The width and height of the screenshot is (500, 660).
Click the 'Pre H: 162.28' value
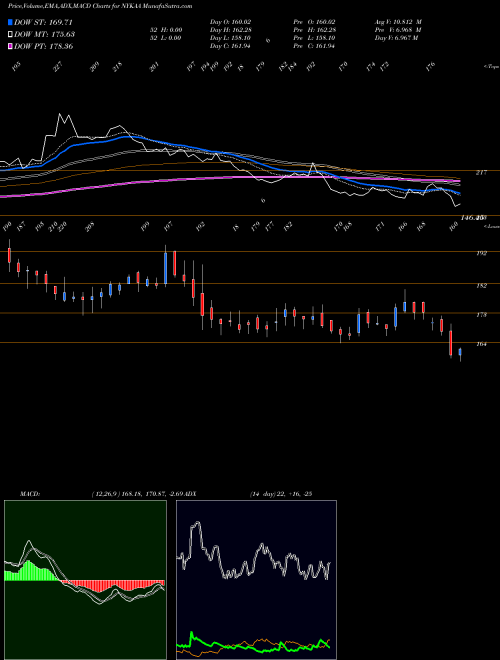[316, 30]
